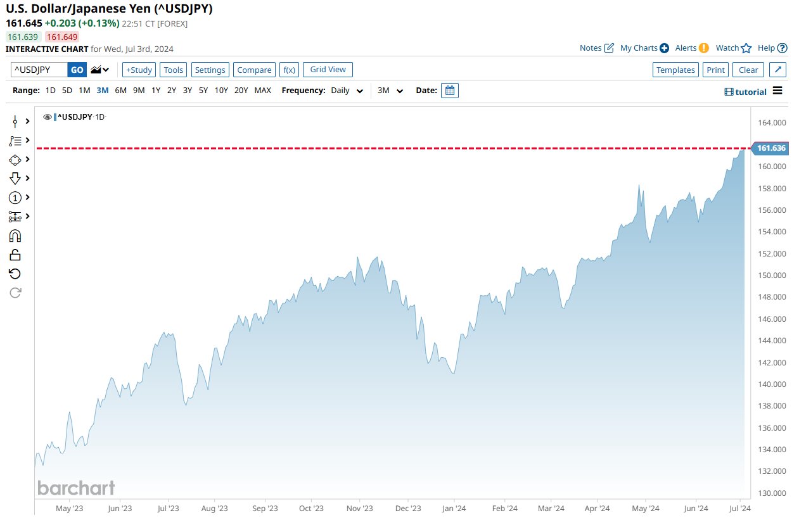
Task: Click the pop-out expand chart arrow icon
Action: [x=779, y=70]
